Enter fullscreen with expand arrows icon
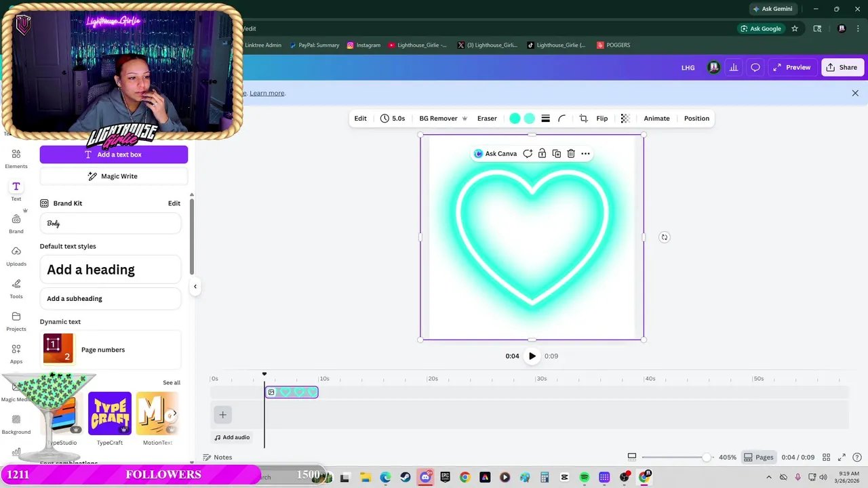 842,457
